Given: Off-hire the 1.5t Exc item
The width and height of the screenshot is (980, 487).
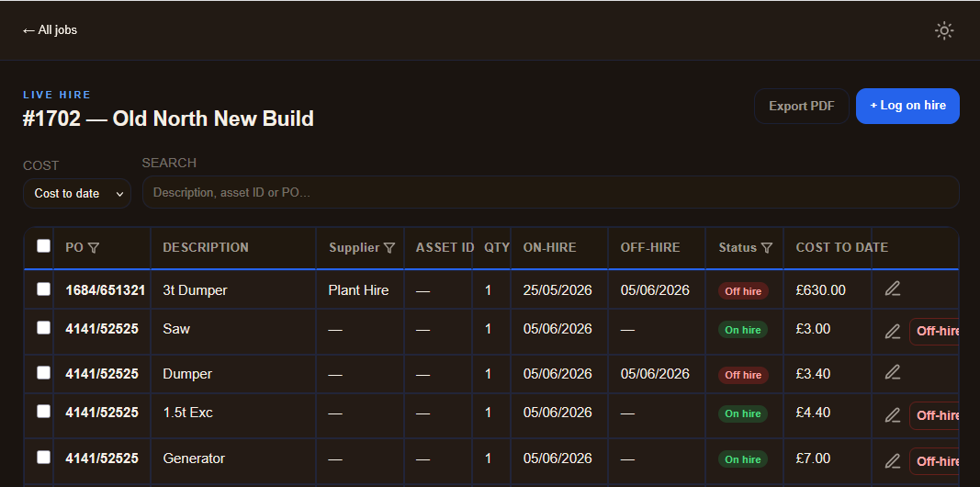Looking at the screenshot, I should click(935, 415).
